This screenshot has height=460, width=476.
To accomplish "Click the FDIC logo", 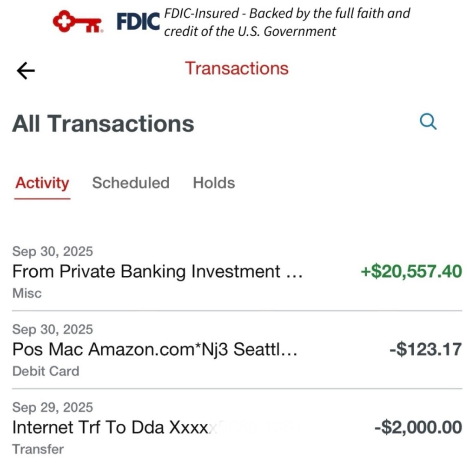I will (138, 22).
